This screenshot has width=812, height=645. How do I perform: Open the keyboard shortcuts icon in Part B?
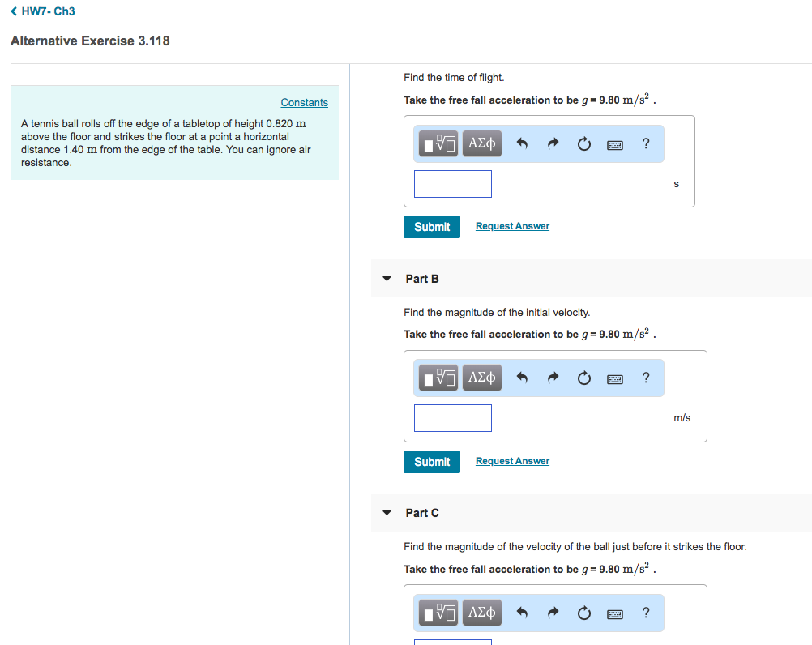tap(614, 378)
